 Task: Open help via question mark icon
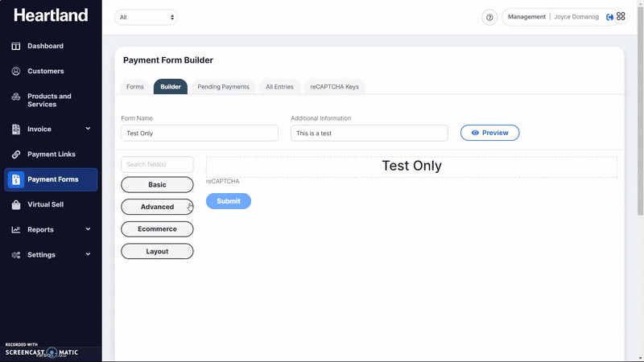[489, 17]
